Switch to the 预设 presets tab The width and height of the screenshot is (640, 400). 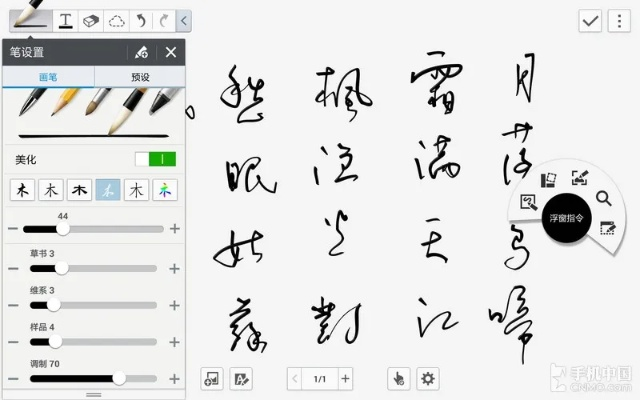(x=140, y=76)
